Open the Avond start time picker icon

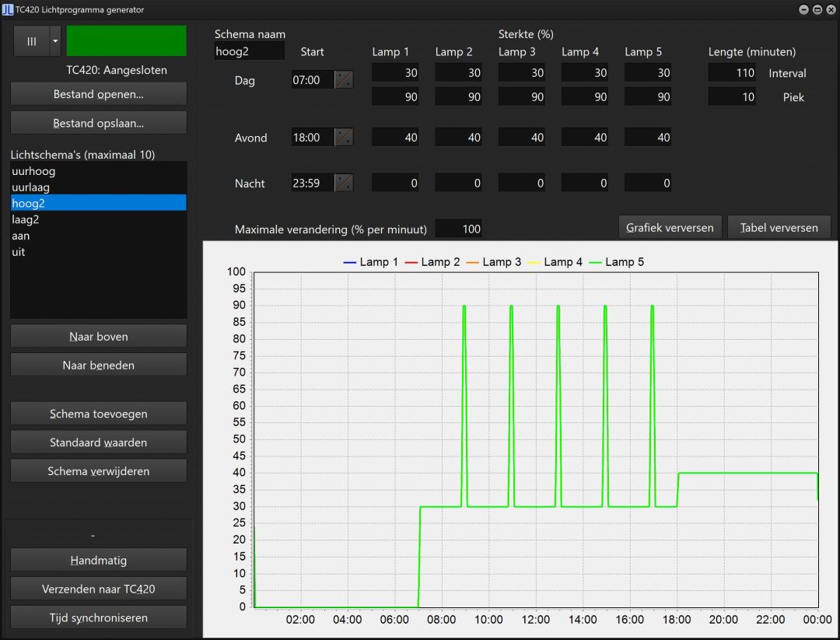point(344,137)
